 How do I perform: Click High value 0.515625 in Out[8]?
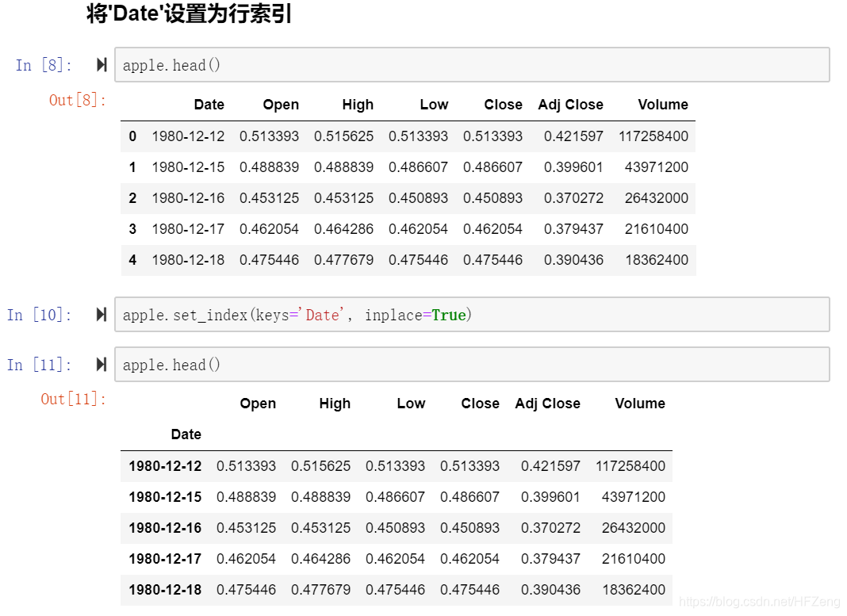click(343, 136)
